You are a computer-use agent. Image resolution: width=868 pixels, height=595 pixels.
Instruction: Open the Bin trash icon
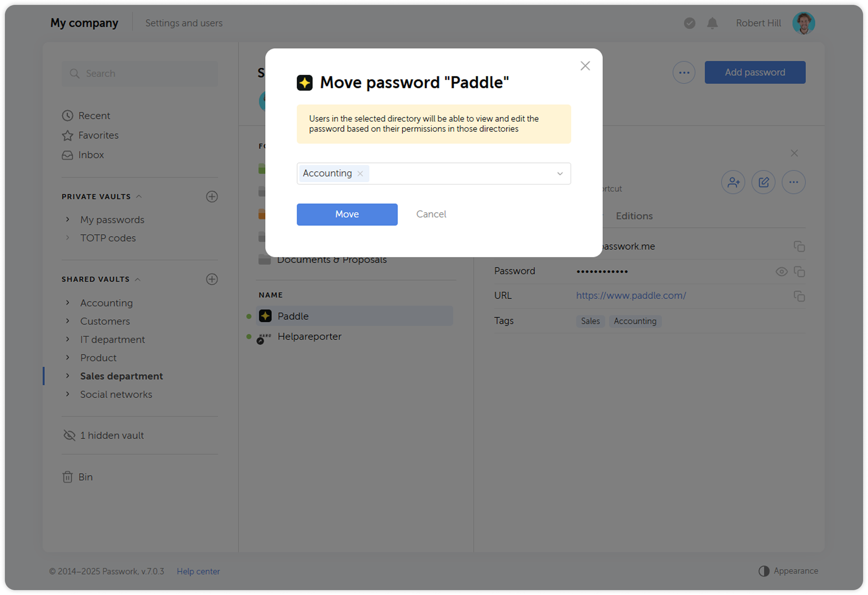coord(67,477)
